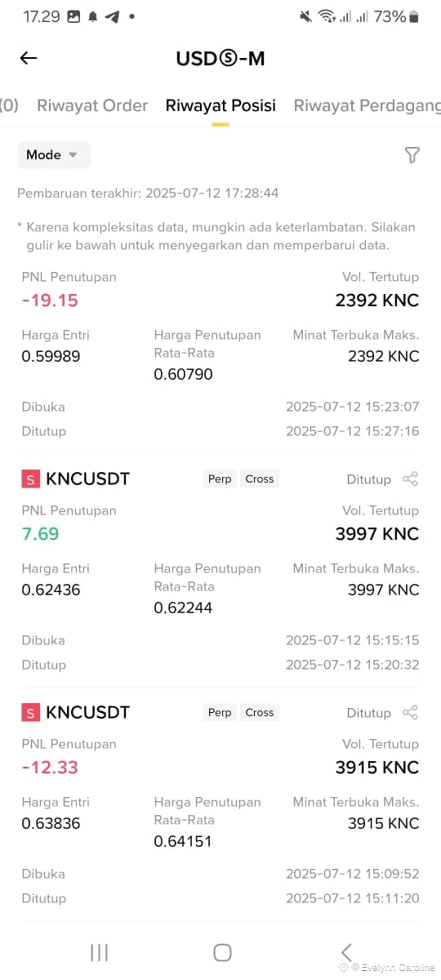
Task: Open KNCUSDT pair with 3915 KNC volume
Action: (88, 713)
